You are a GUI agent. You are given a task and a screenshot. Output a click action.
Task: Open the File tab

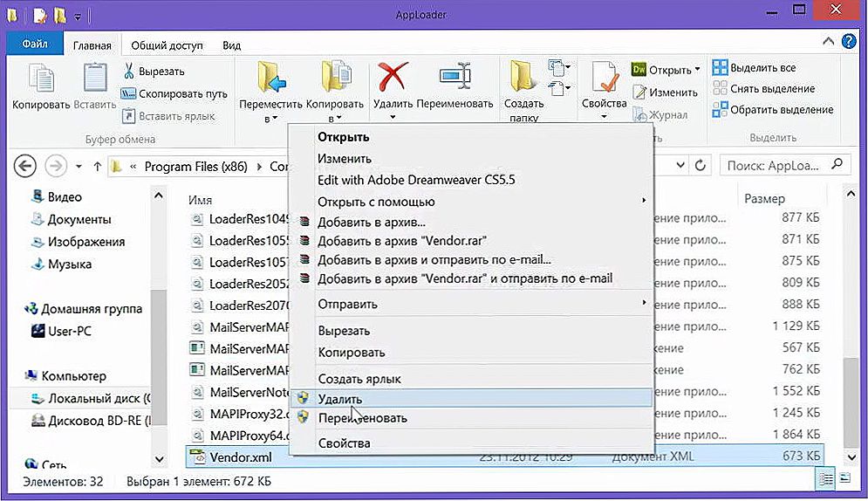click(34, 44)
